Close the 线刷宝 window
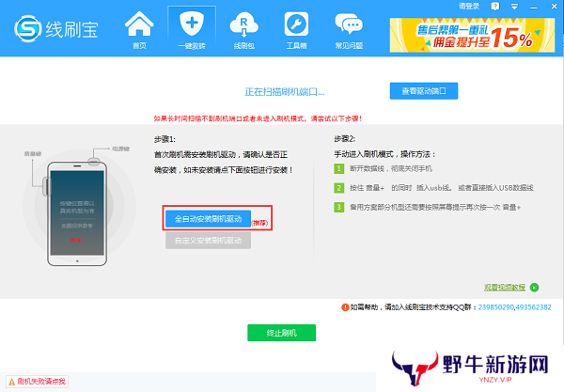The image size is (564, 392). 555,7
